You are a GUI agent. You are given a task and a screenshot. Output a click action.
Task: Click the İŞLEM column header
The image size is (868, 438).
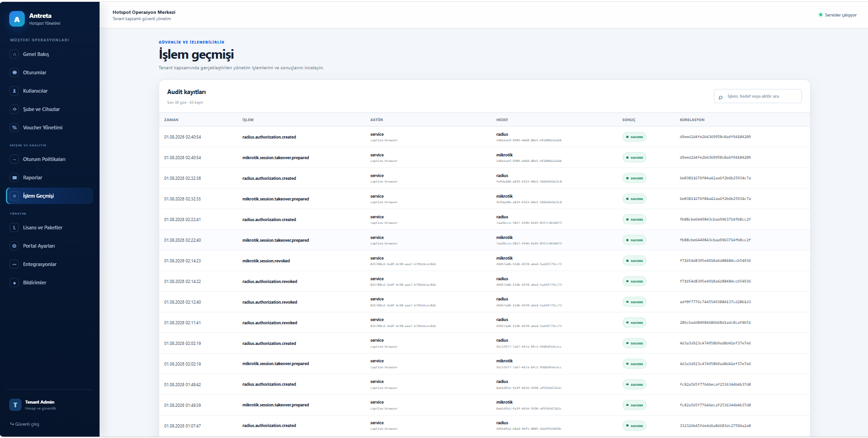click(248, 120)
